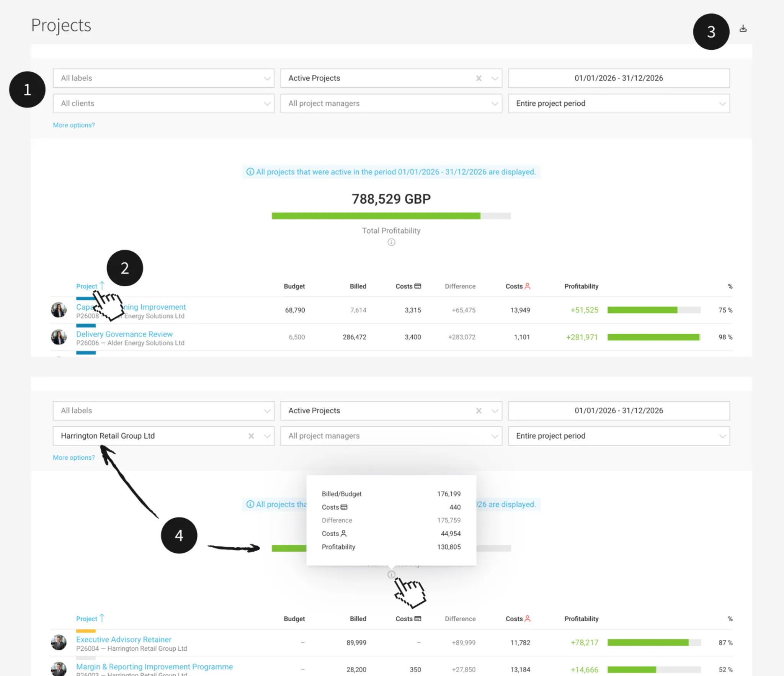Click top table Costs header with person icon
Image resolution: width=784 pixels, height=676 pixels.
click(518, 286)
